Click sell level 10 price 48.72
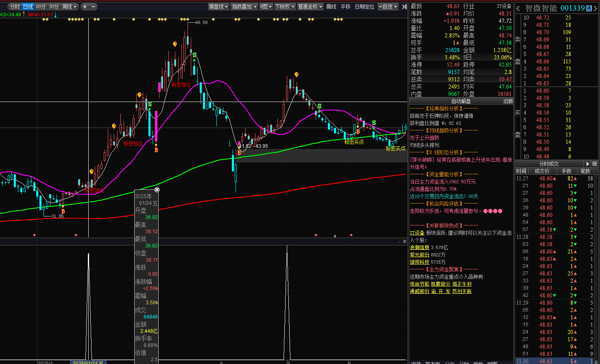 coord(543,17)
